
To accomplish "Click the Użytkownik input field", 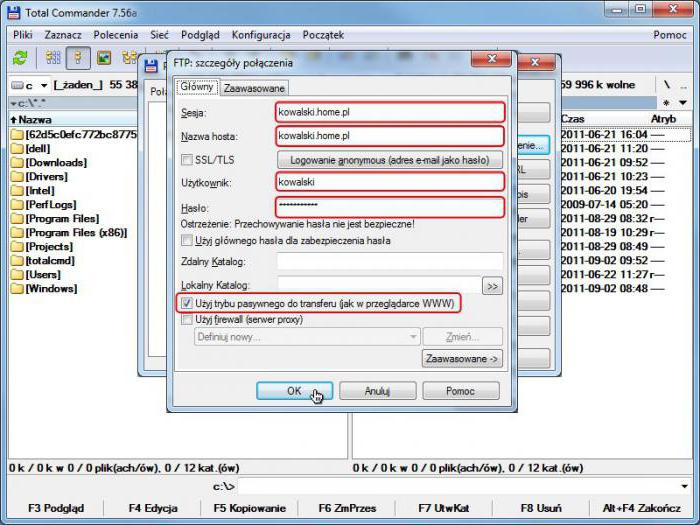I will click(390, 182).
